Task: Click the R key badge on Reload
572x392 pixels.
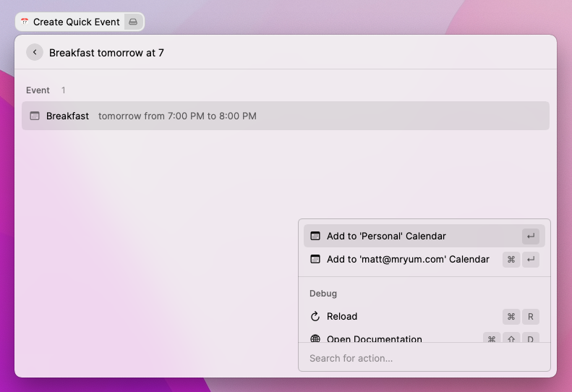Action: pos(530,317)
